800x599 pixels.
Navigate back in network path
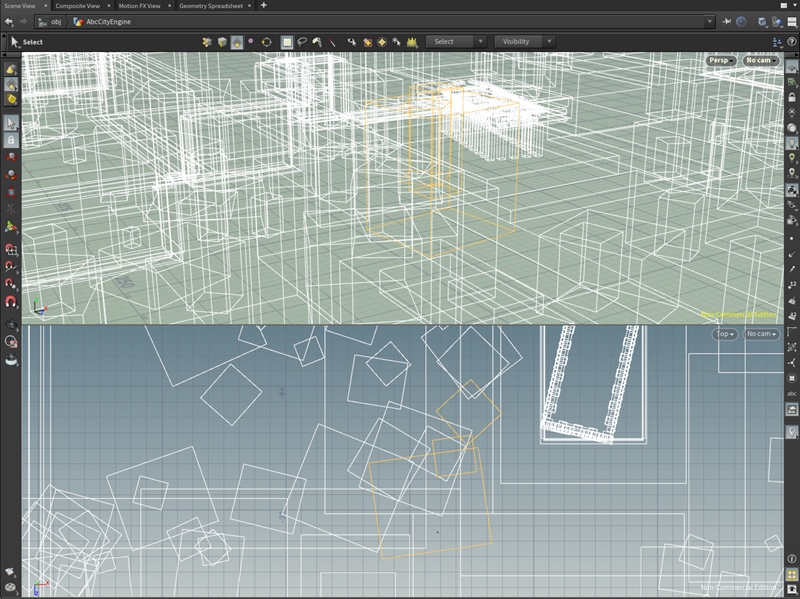pyautogui.click(x=9, y=21)
